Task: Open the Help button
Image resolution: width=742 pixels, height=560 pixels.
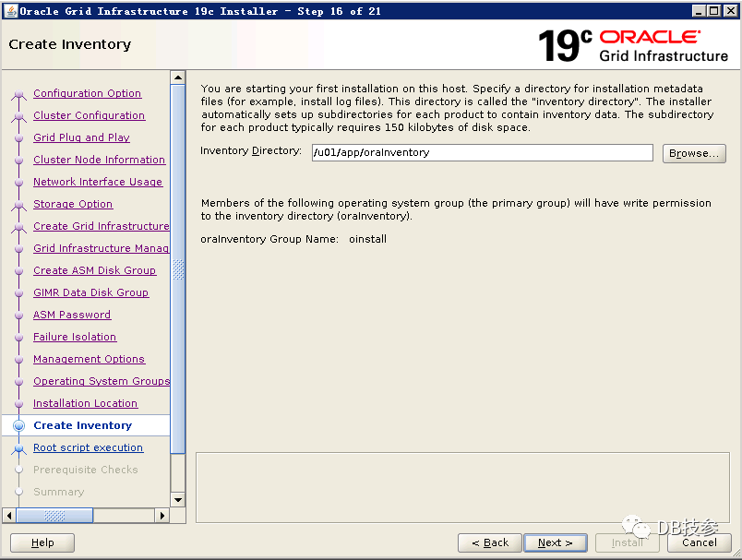Action: (42, 542)
